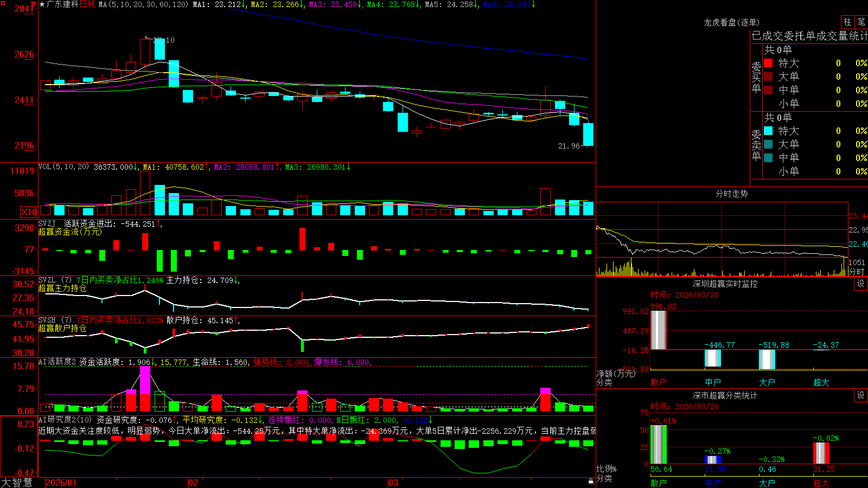
Task: Click the 02 month marker on timeline
Action: pos(193,483)
